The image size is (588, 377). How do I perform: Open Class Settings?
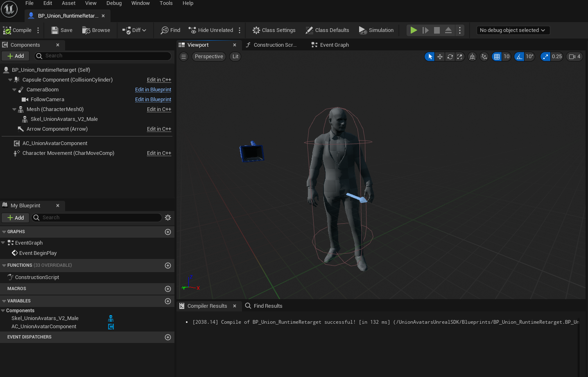[274, 30]
